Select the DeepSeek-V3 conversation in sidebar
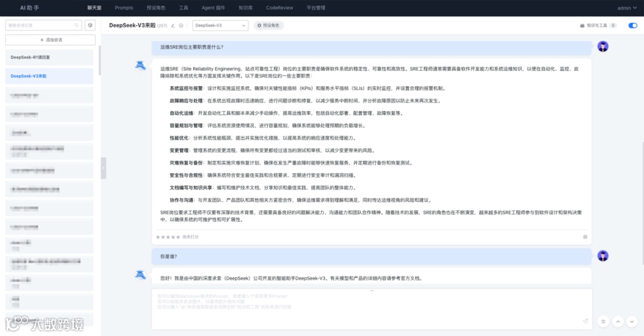Image resolution: width=644 pixels, height=336 pixels. click(x=49, y=76)
